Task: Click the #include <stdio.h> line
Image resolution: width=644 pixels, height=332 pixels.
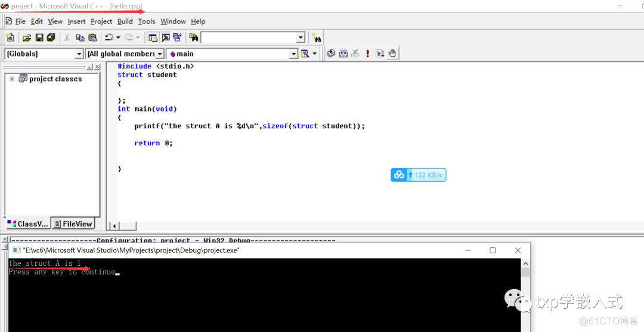Action: (x=155, y=66)
